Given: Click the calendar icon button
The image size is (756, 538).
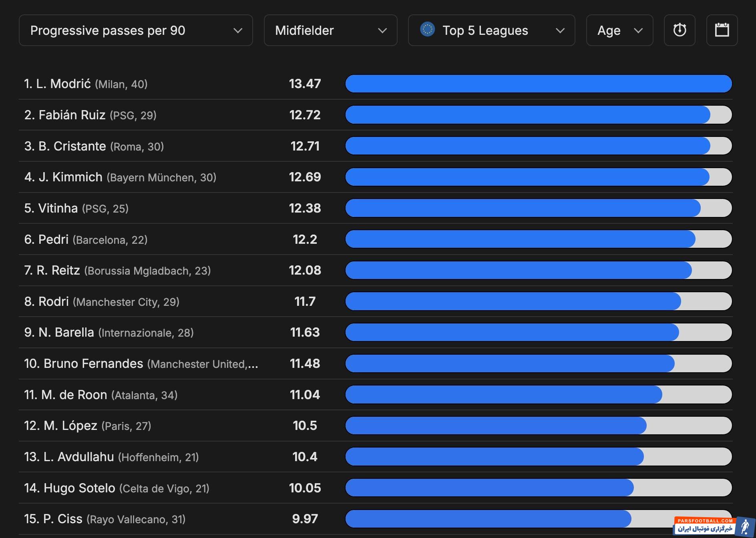Looking at the screenshot, I should 722,30.
